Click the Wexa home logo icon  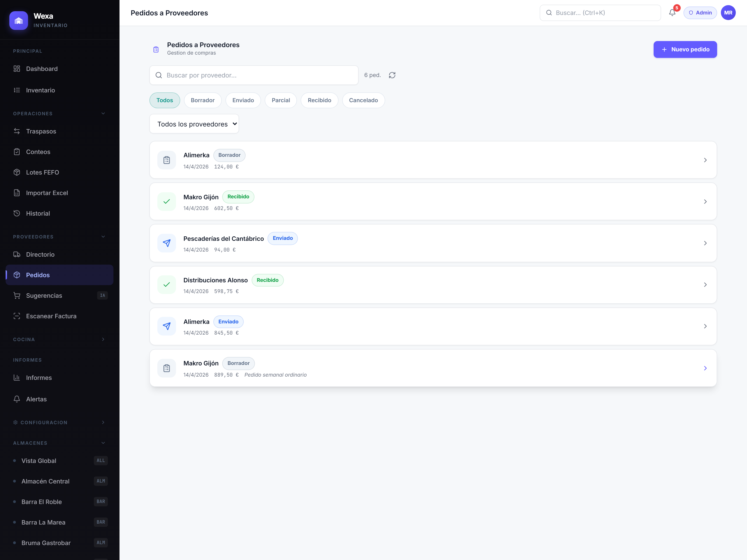[19, 21]
